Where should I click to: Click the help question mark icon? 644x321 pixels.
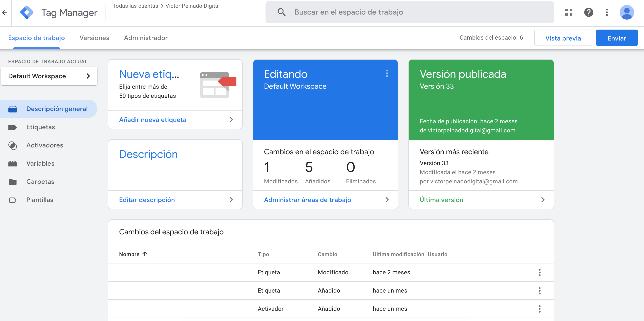[x=589, y=12]
